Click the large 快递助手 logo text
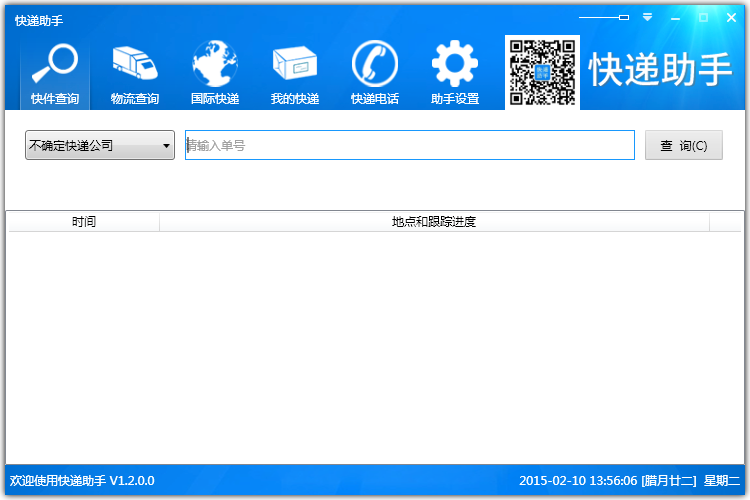 pos(661,70)
